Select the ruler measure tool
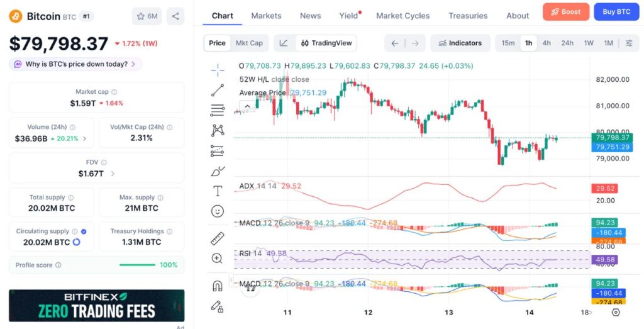Viewport: 644px width, 329px height. click(217, 238)
